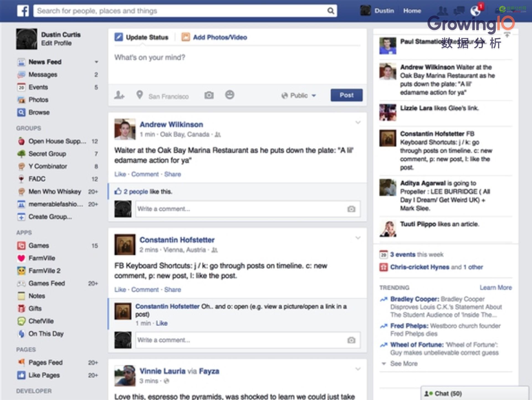
Task: Like Andrew Wilkinson's post
Action: [120, 174]
